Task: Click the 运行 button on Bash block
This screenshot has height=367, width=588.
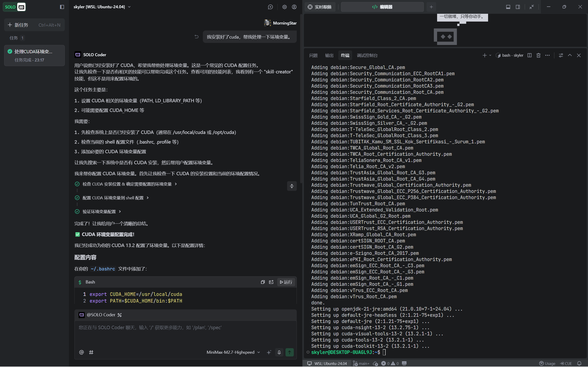Action: tap(286, 282)
